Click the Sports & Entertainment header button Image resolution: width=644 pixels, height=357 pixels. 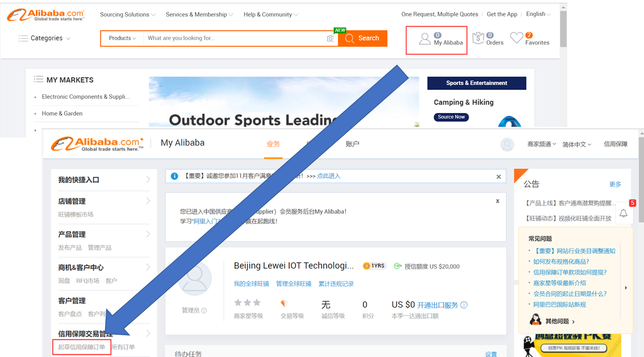(477, 83)
